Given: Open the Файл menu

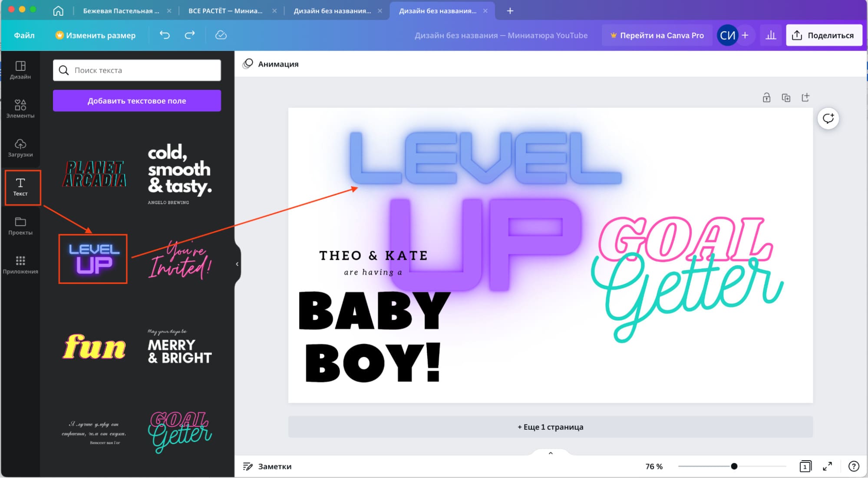Looking at the screenshot, I should 24,35.
